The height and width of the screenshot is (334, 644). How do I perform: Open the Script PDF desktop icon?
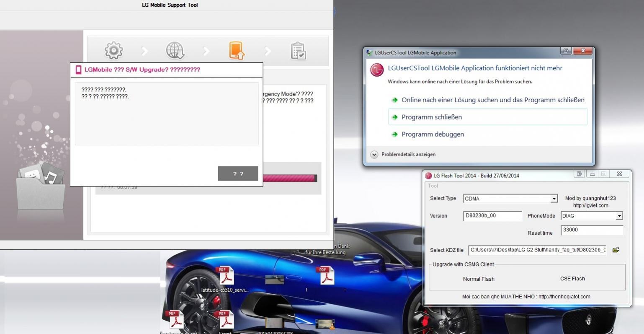[225, 323]
